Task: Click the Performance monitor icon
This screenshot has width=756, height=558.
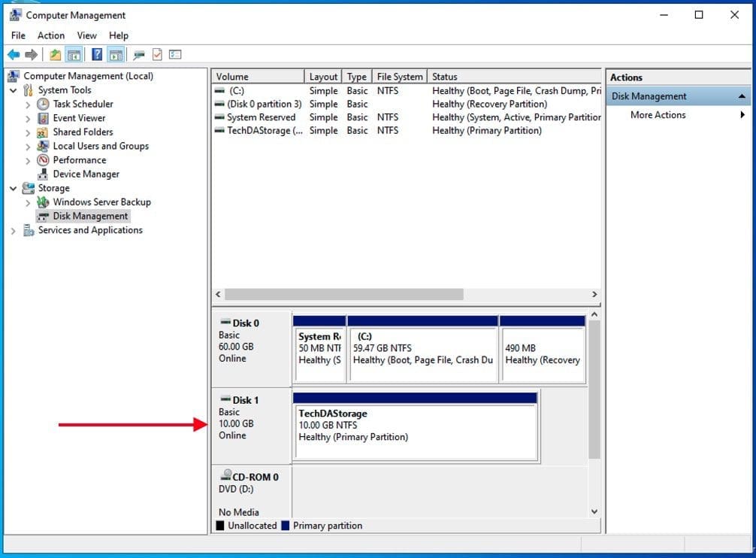Action: pos(43,160)
